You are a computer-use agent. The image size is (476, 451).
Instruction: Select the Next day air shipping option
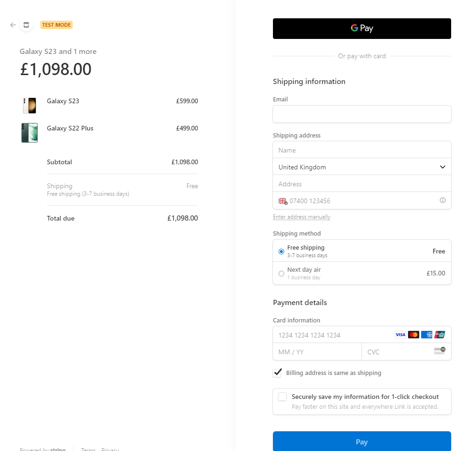click(x=281, y=273)
